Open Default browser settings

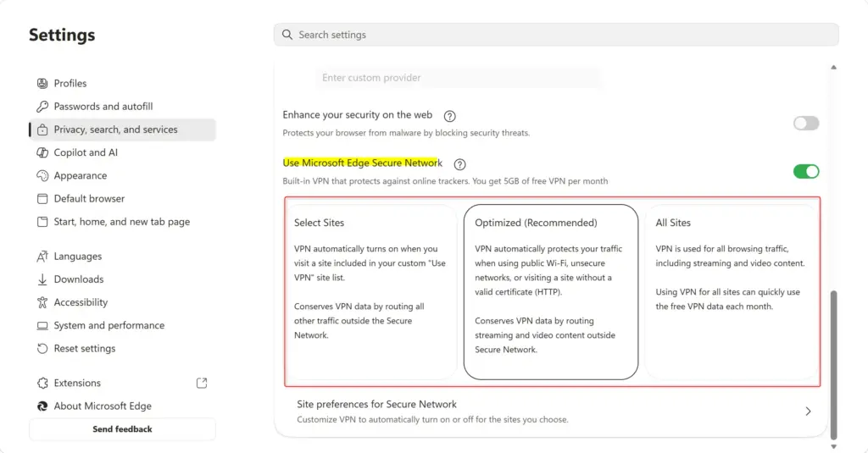(x=122, y=199)
